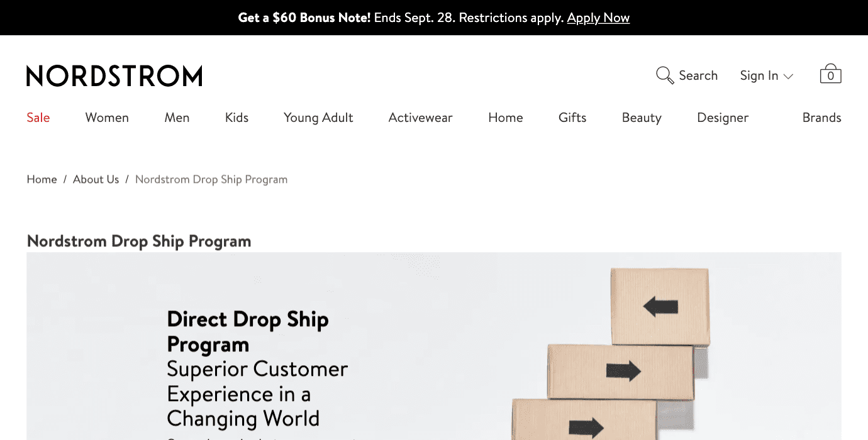Screen dimensions: 868x440
Task: Open the Women menu
Action: 106,118
